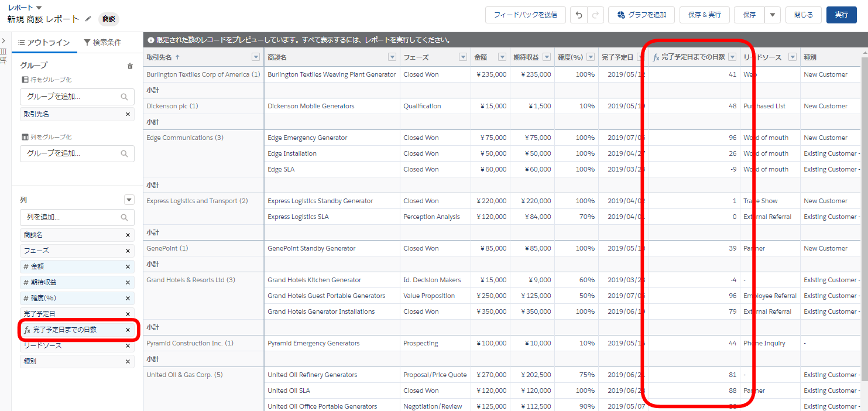The width and height of the screenshot is (868, 411).
Task: Click the undo arrow icon
Action: click(579, 15)
